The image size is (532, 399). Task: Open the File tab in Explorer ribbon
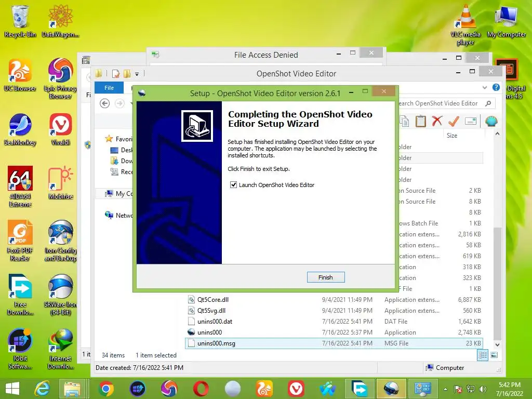(109, 88)
